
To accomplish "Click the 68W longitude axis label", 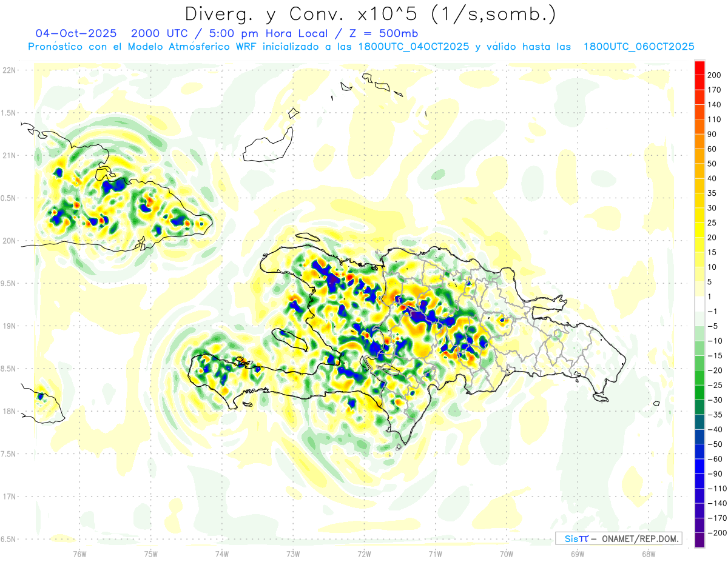I will click(649, 554).
